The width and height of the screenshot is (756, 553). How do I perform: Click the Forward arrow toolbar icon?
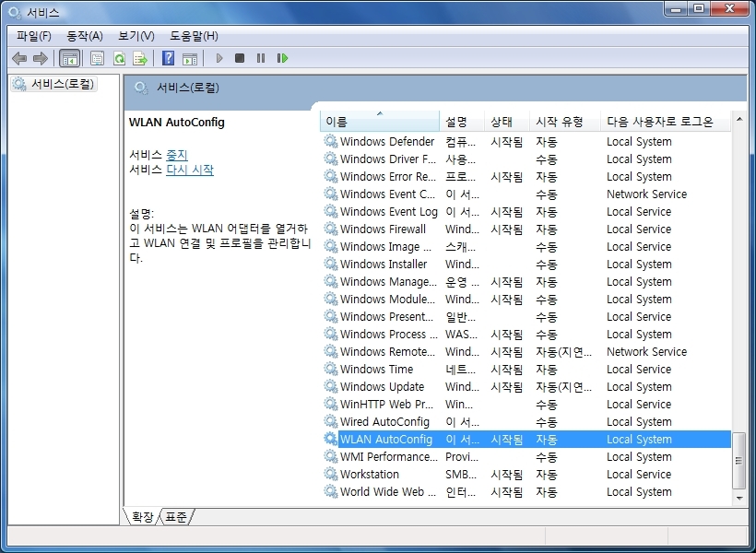point(40,59)
